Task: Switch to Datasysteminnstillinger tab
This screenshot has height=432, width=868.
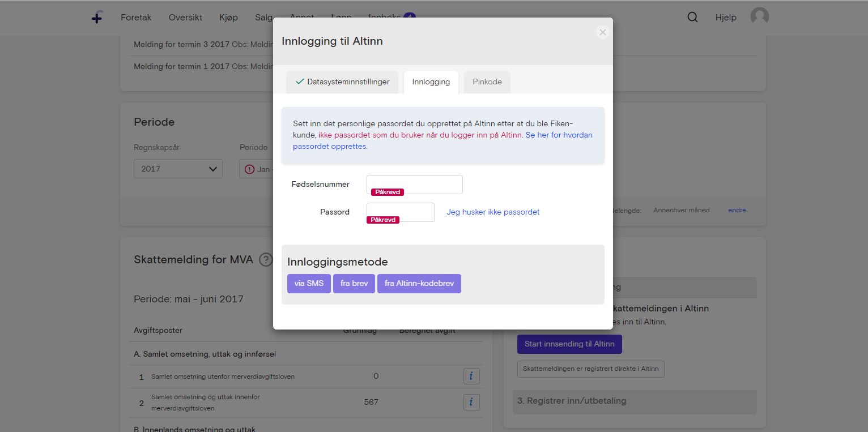Action: (342, 82)
